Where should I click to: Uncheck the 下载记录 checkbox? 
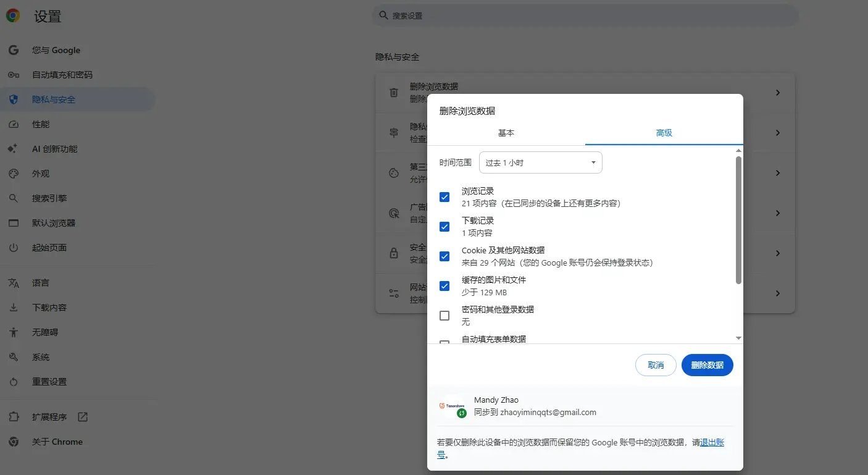click(x=444, y=227)
